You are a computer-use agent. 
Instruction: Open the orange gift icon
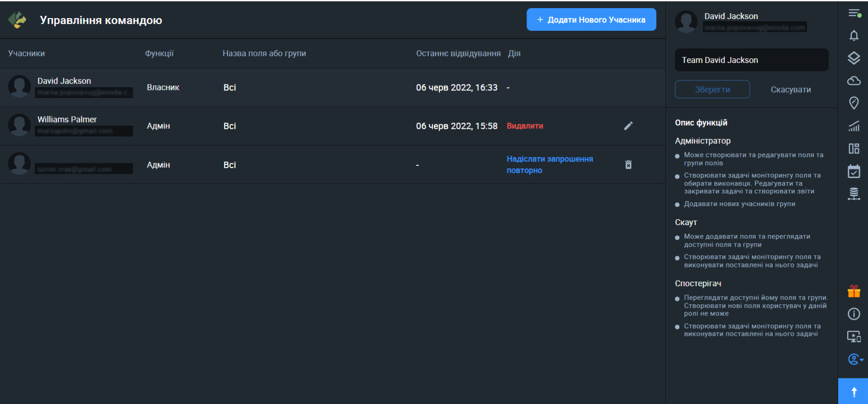coord(854,291)
